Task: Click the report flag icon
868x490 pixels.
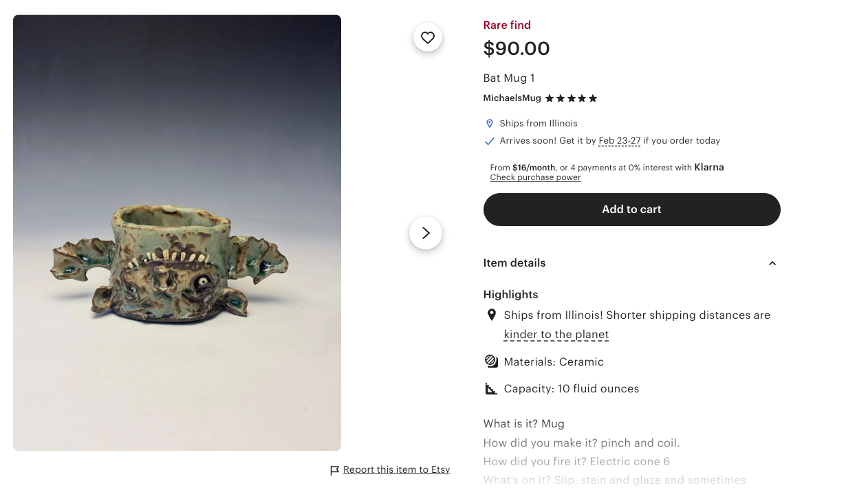Action: (335, 471)
